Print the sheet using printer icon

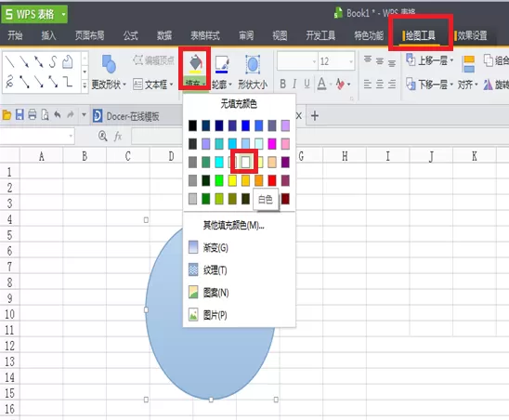coord(33,114)
